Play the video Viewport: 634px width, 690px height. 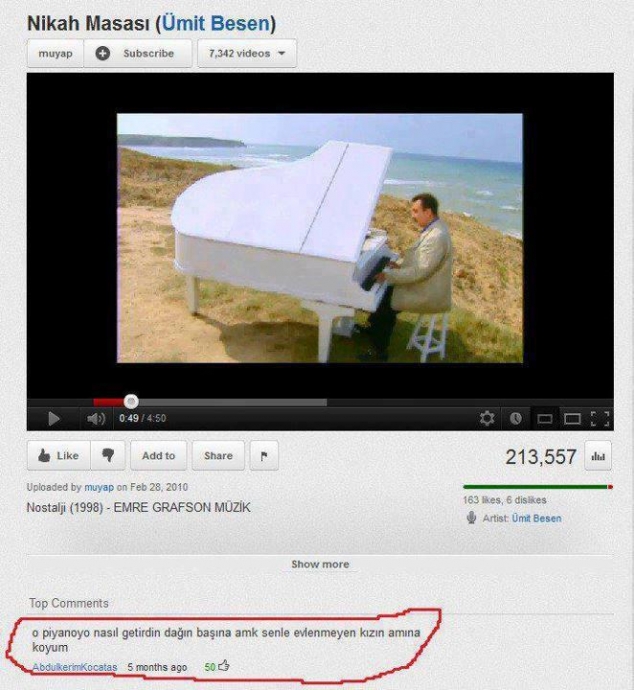pos(53,418)
